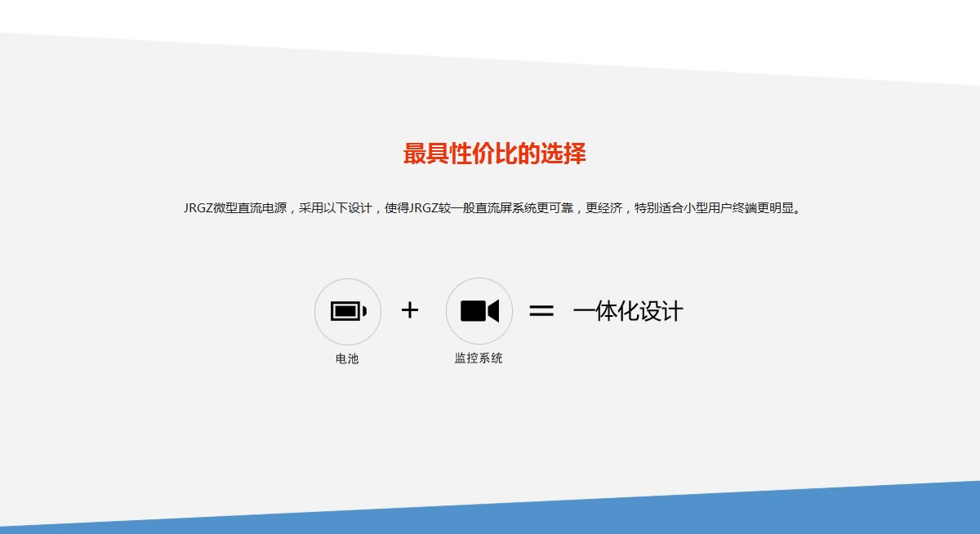This screenshot has height=534, width=980.
Task: Select the 监控系统 label under the camera
Action: (479, 358)
